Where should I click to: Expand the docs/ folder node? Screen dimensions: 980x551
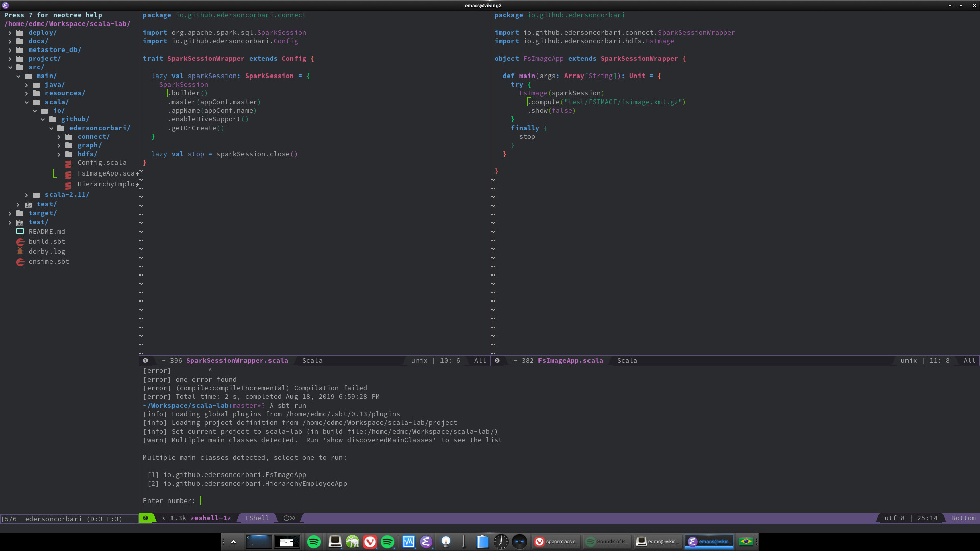coord(10,41)
